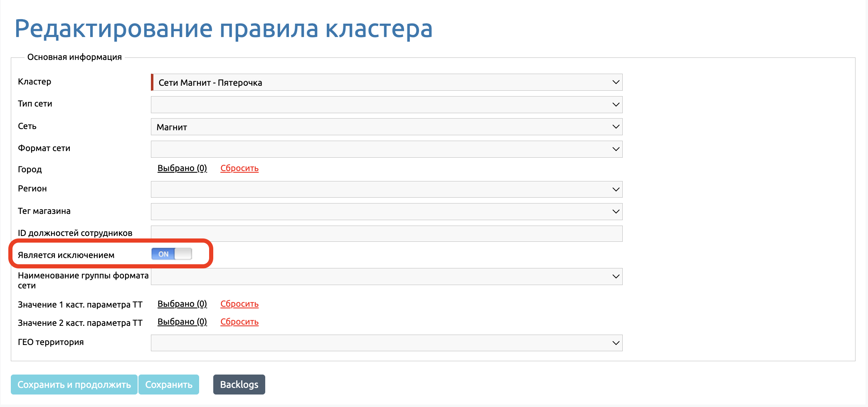Screen dimensions: 868x407
Task: Open the Регион dropdown
Action: [x=387, y=189]
